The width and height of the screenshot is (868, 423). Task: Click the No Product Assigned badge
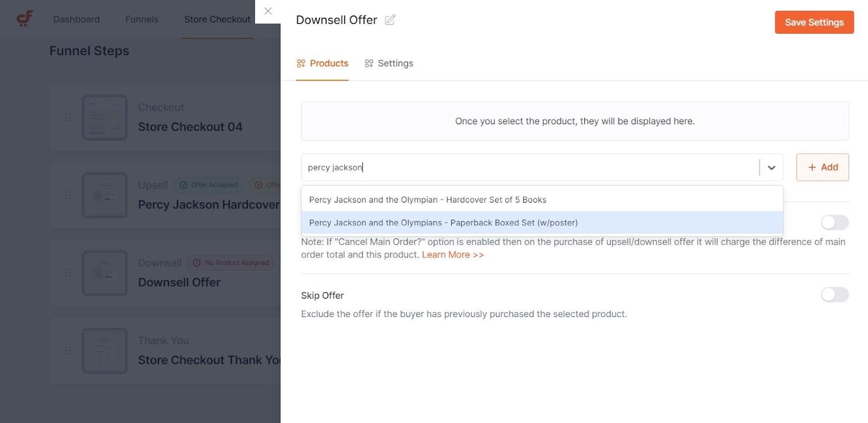[231, 263]
